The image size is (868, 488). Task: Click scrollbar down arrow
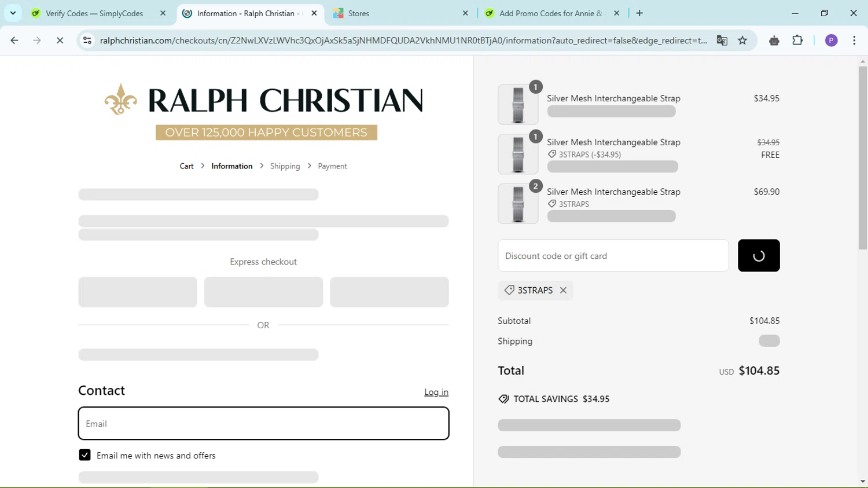(863, 482)
